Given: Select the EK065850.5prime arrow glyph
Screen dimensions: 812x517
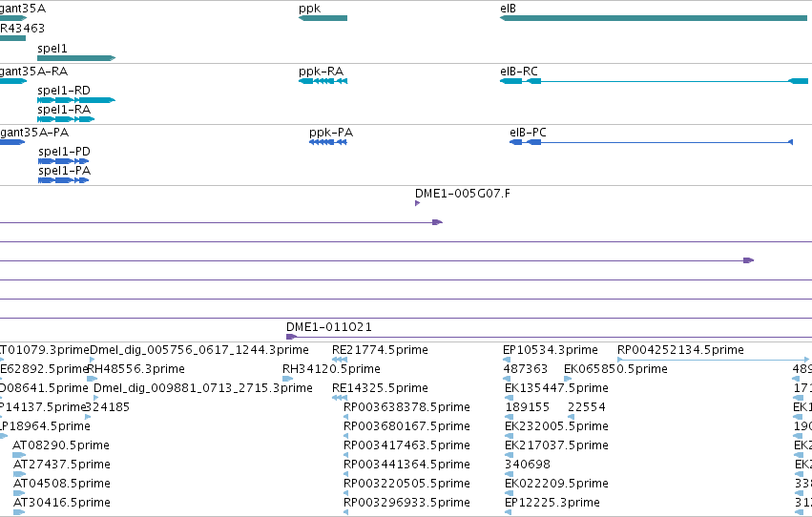Looking at the screenshot, I should pyautogui.click(x=568, y=379).
